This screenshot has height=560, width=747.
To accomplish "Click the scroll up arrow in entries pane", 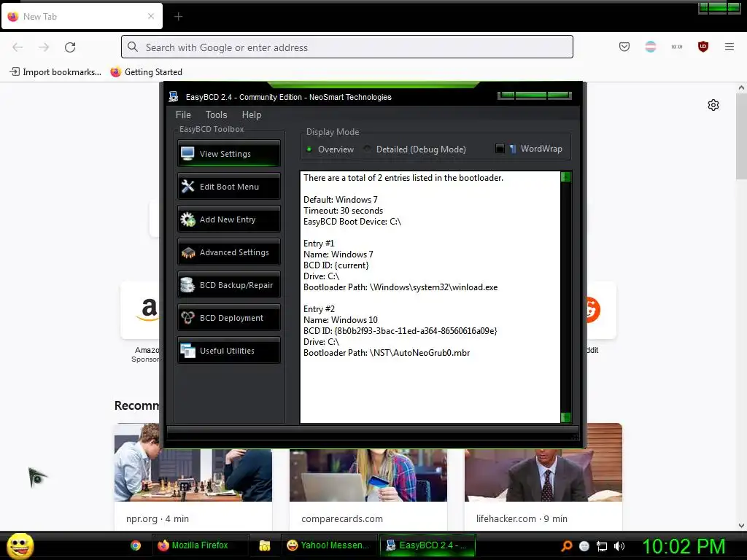I will 565,177.
